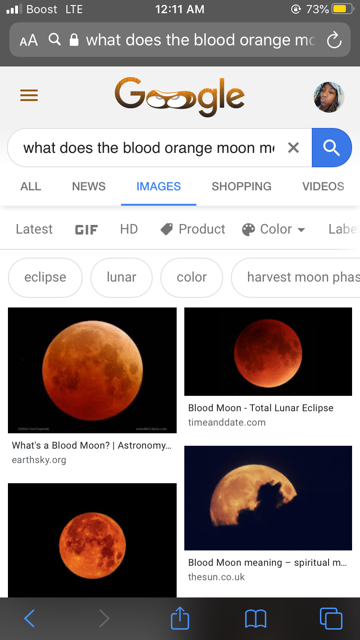Open the hamburger menu icon
The height and width of the screenshot is (640, 360).
[29, 96]
